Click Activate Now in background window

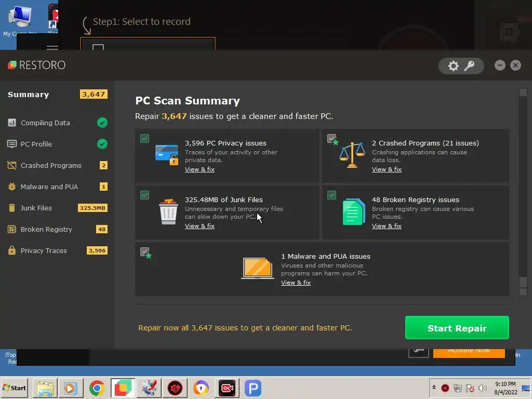469,353
